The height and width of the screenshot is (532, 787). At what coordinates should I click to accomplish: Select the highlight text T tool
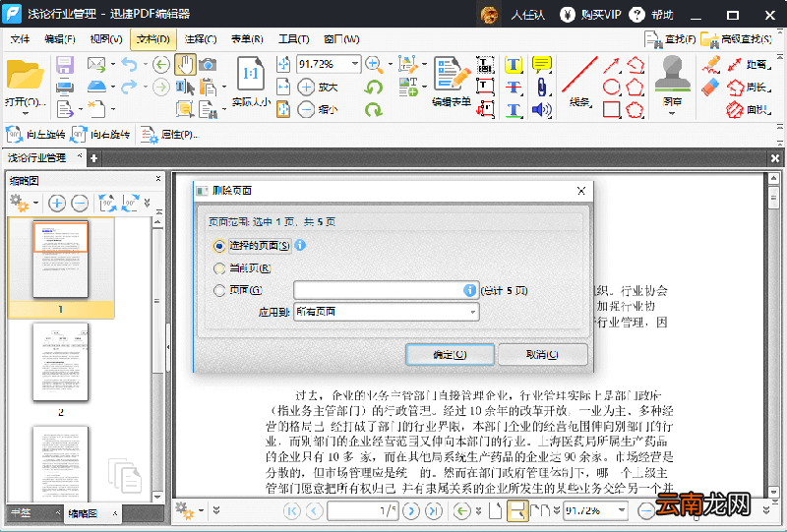click(x=514, y=65)
